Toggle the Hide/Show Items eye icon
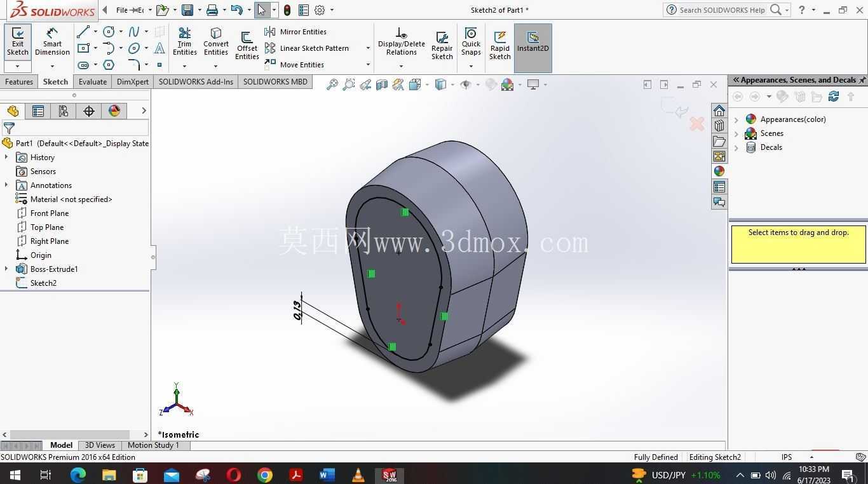 click(466, 84)
